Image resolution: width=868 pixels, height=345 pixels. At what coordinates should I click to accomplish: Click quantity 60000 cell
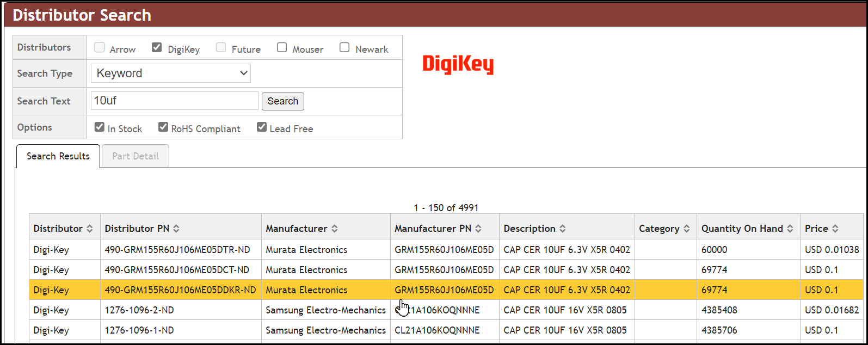(749, 250)
